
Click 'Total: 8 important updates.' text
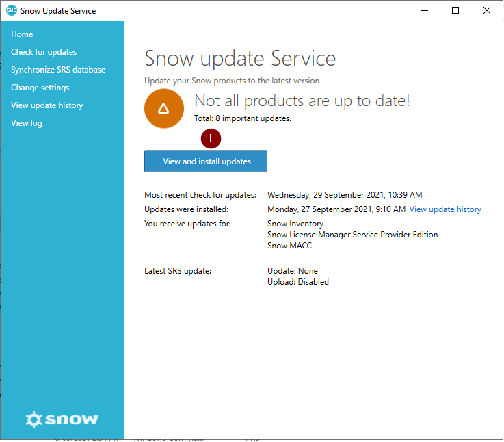click(243, 118)
